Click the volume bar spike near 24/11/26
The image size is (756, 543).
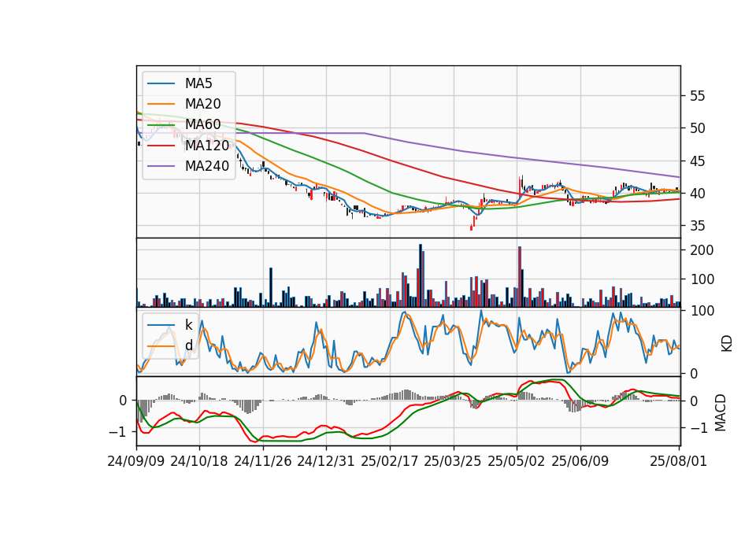271,287
